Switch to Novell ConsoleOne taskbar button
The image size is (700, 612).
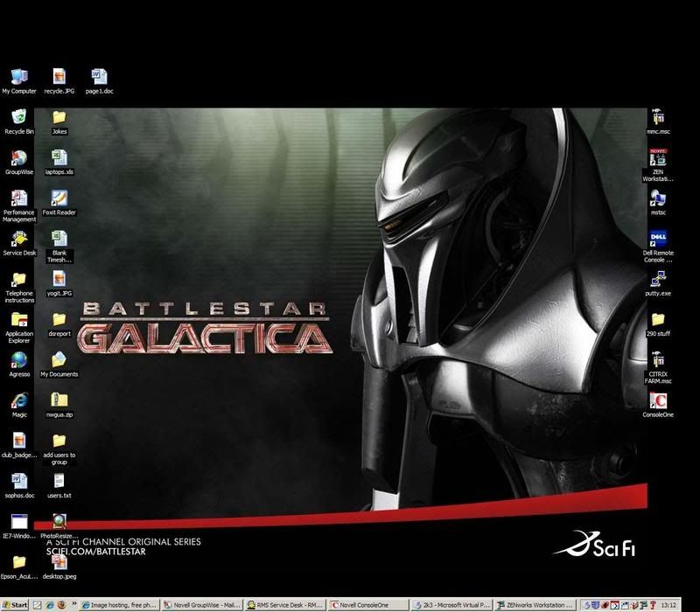[367, 605]
